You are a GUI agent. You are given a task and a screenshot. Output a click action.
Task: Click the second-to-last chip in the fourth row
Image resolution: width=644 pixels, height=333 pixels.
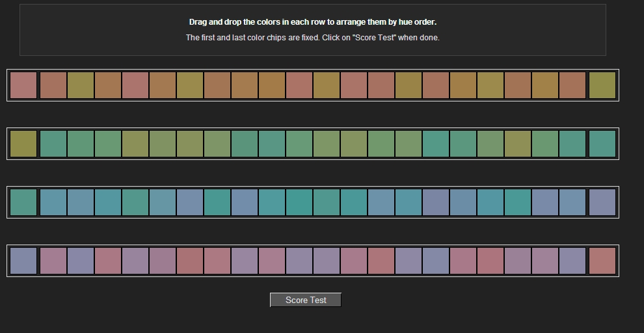click(572, 261)
